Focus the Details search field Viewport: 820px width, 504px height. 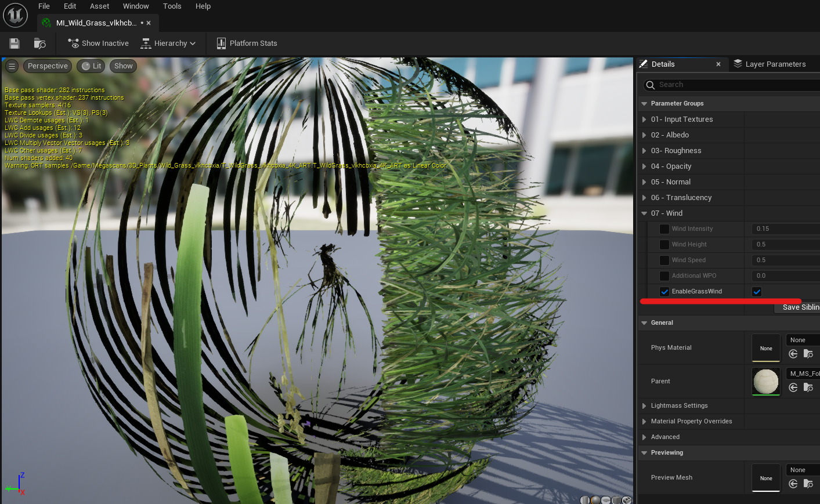pos(731,85)
